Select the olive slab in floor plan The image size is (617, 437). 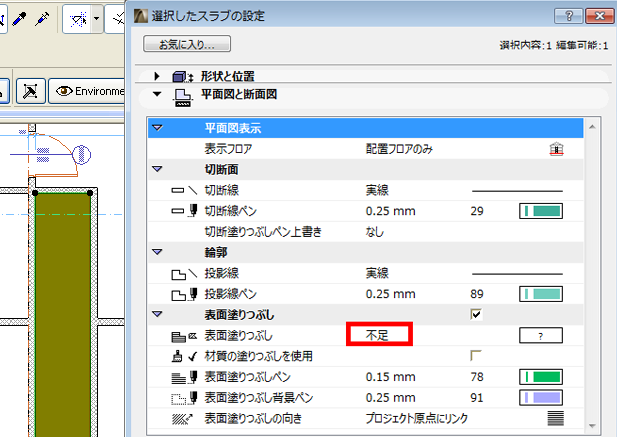pos(63,315)
